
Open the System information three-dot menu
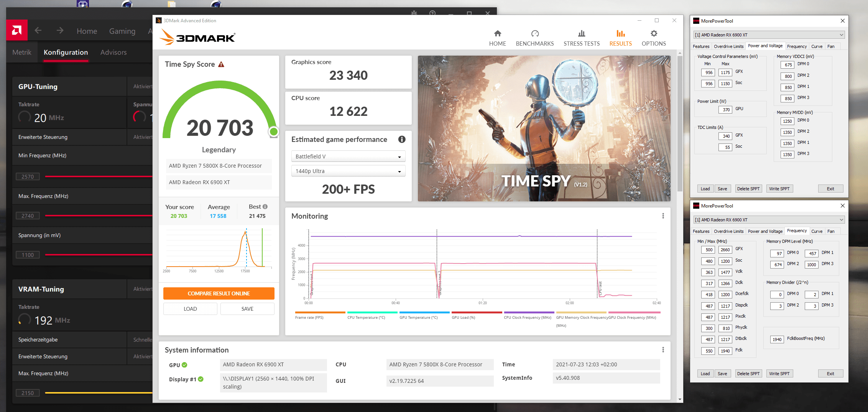663,350
